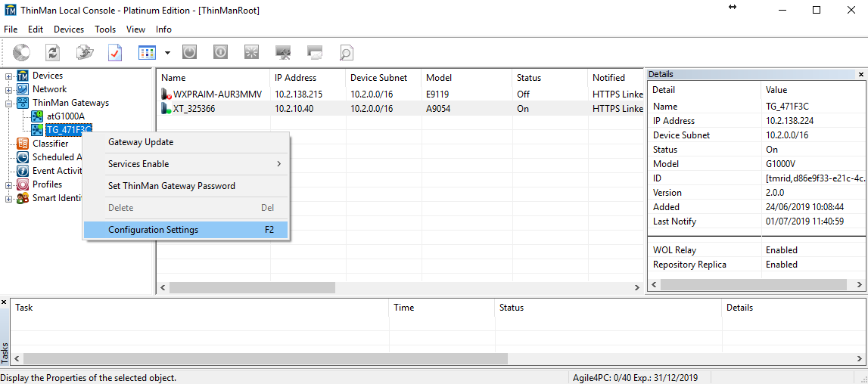Click the power on toolbar icon
The image size is (868, 384).
click(189, 53)
